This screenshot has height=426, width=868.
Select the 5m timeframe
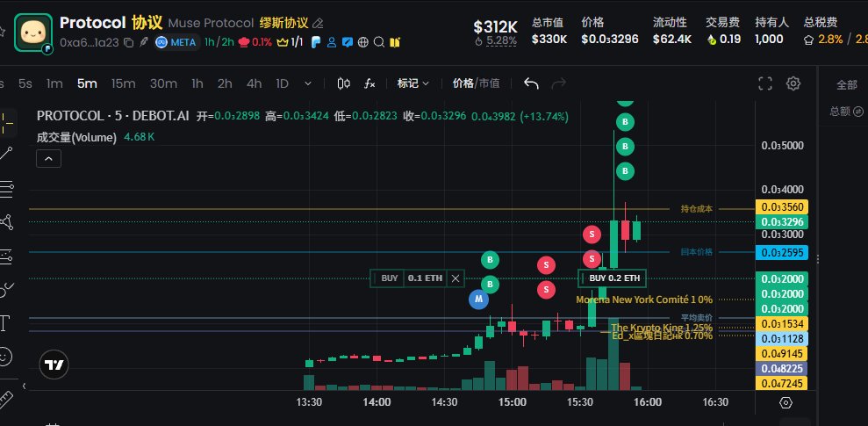pyautogui.click(x=87, y=83)
